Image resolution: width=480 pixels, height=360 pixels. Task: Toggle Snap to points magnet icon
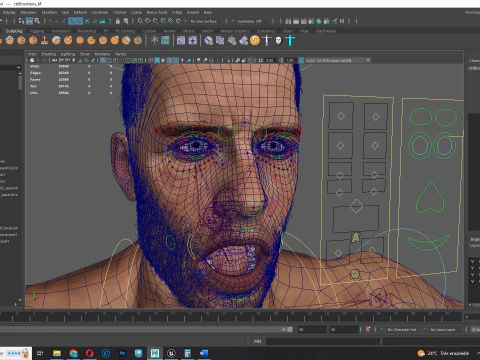point(156,21)
